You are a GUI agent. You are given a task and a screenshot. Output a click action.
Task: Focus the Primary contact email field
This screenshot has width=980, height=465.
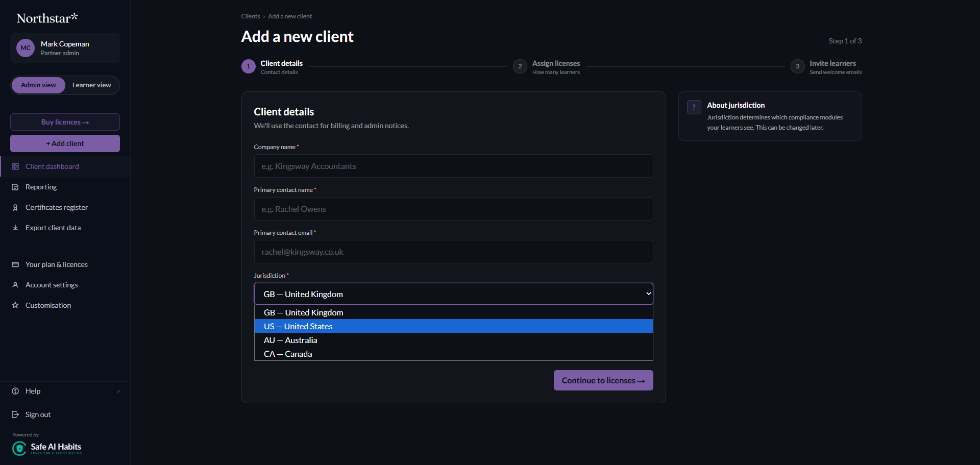(453, 252)
